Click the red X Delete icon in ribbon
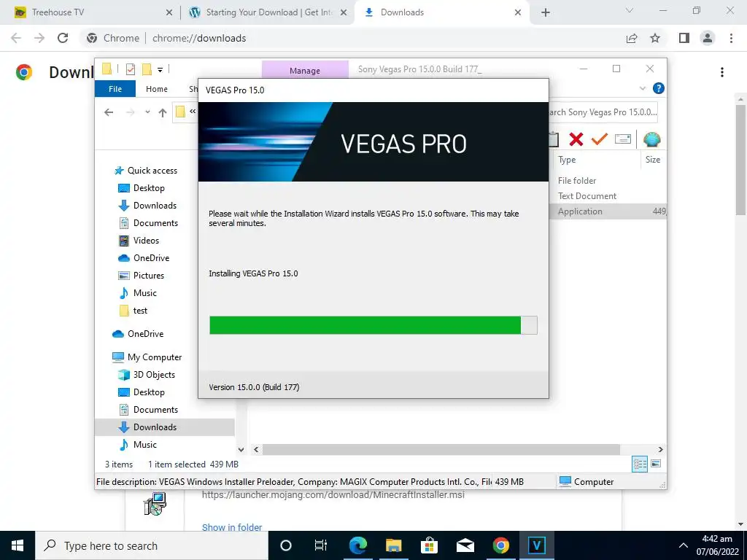 pos(576,139)
